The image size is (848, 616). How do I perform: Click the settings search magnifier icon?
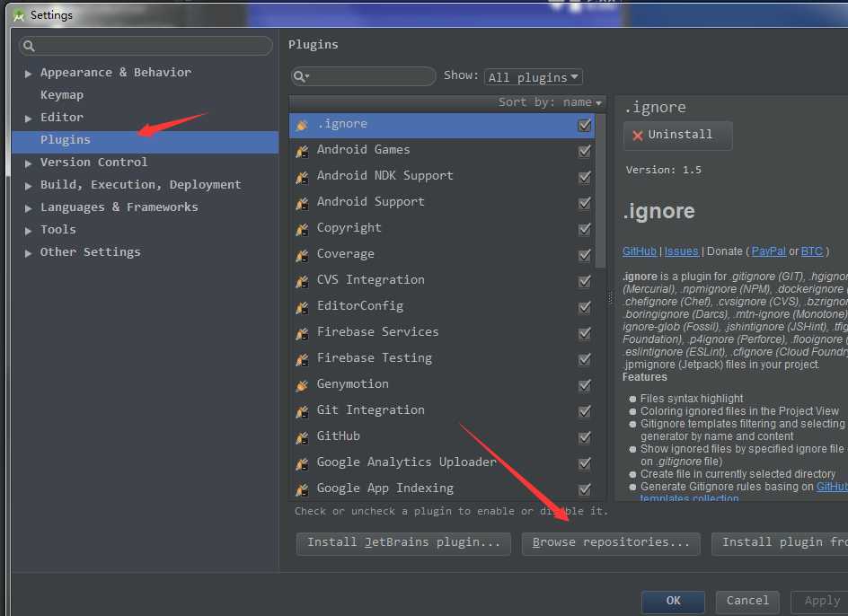pos(30,46)
